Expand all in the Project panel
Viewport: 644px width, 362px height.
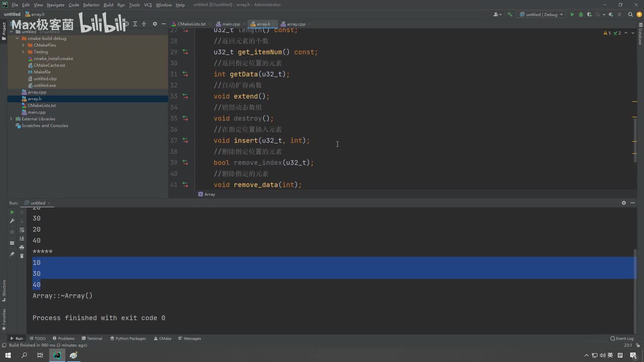[x=135, y=24]
